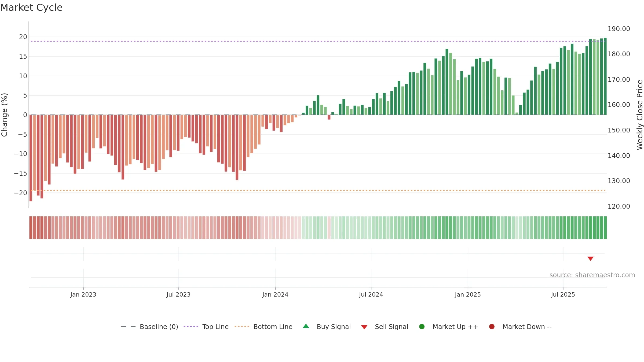Click the single red bar among the green bars

pyautogui.click(x=329, y=117)
